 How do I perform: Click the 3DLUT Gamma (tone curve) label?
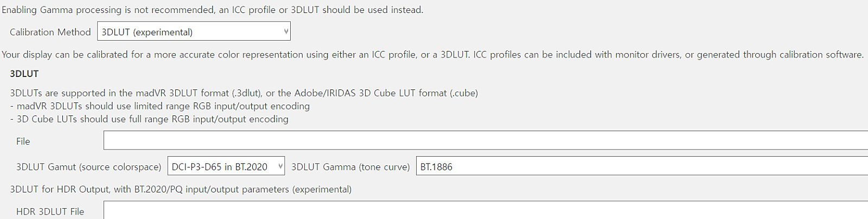350,167
